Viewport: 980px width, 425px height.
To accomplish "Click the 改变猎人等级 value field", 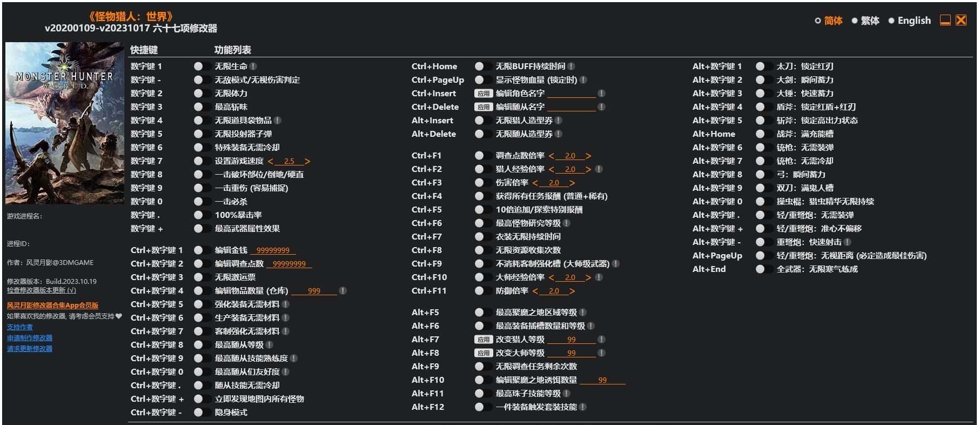I will coord(571,340).
